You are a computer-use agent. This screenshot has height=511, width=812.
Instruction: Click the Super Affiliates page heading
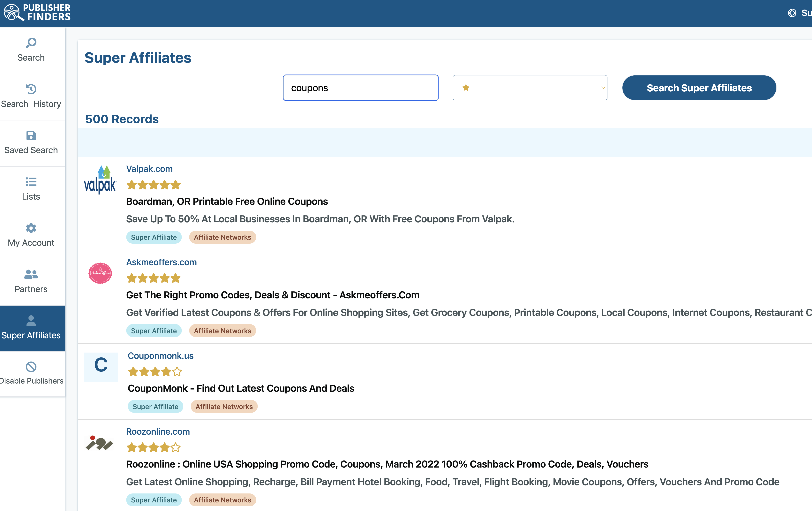click(138, 58)
